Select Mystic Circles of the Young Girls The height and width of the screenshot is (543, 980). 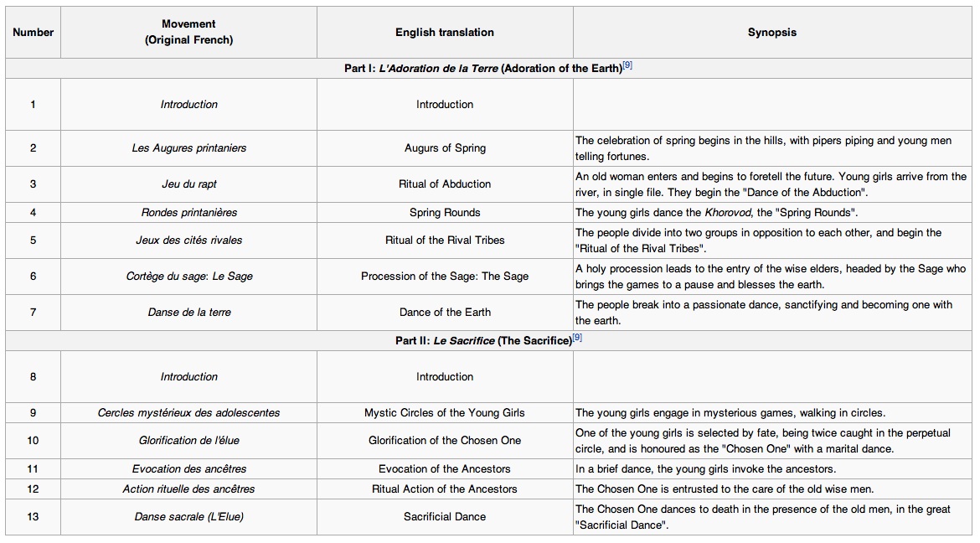coord(445,413)
